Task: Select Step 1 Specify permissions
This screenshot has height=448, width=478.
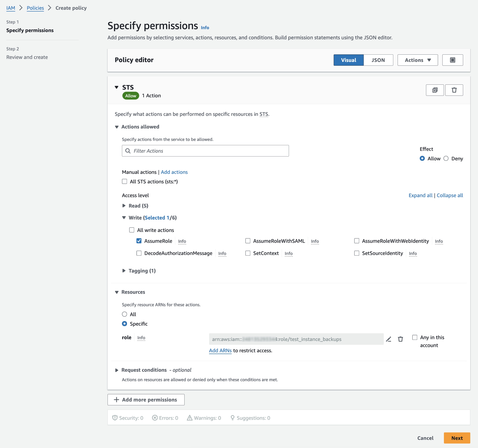Action: tap(30, 30)
